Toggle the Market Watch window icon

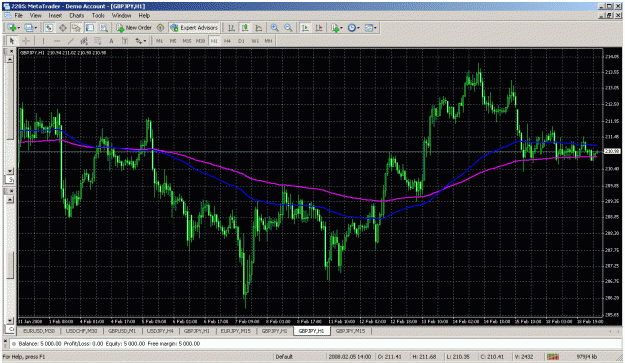pos(49,27)
